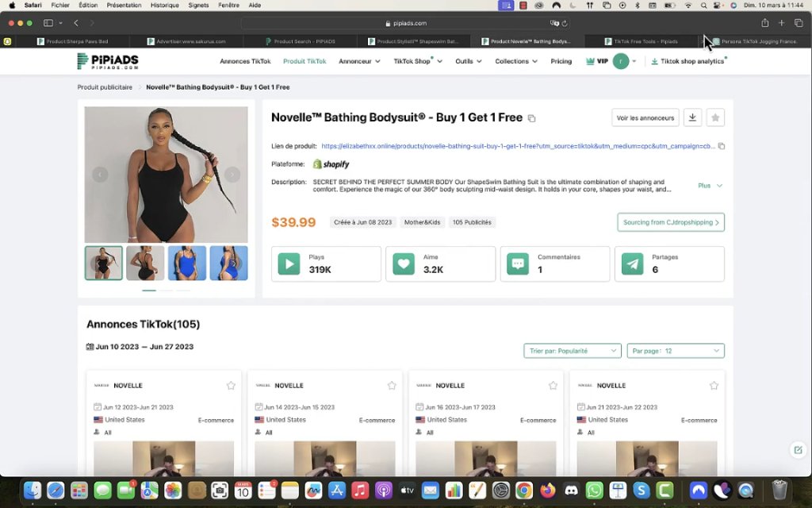This screenshot has height=508, width=812.
Task: Favorite the NOVELLE ad dated Jun 21 2023-Jun 22 2023
Action: click(714, 385)
